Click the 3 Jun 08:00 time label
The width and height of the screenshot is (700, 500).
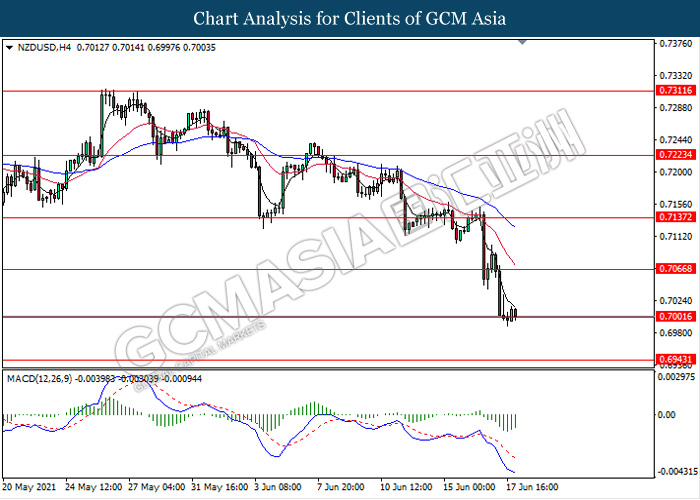click(x=278, y=487)
